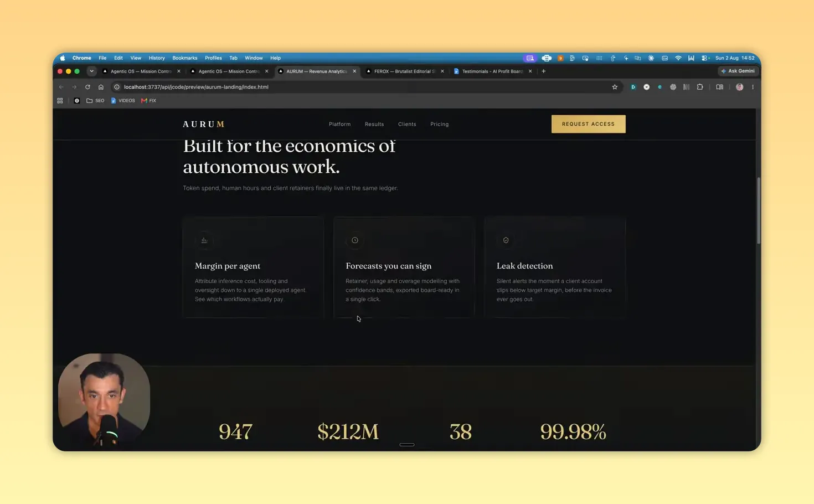Click the ChatGPT-style knot extension icon
This screenshot has width=814, height=504.
click(673, 87)
